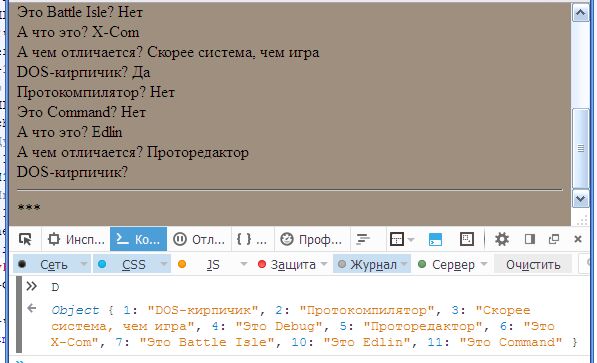The height and width of the screenshot is (363, 597).
Task: Click the line 'DOS-кирпичик? Да'
Action: (x=83, y=72)
